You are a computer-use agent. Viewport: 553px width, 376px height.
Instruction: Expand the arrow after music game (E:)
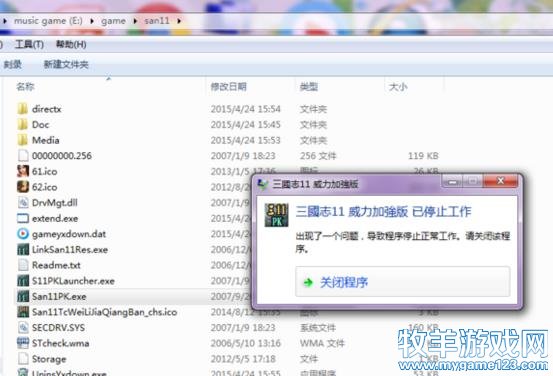92,21
